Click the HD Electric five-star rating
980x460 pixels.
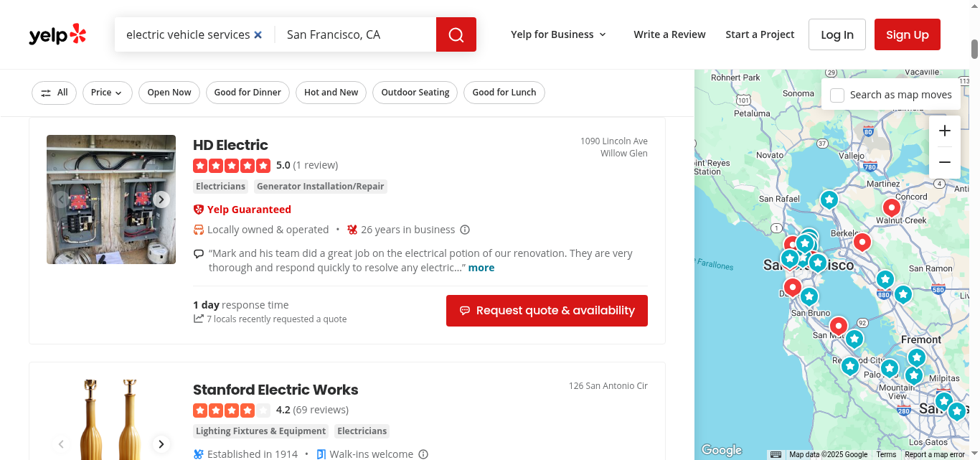click(x=232, y=166)
